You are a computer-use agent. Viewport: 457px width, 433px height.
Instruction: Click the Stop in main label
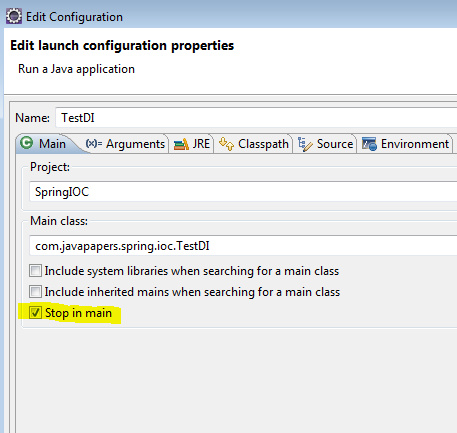point(78,313)
